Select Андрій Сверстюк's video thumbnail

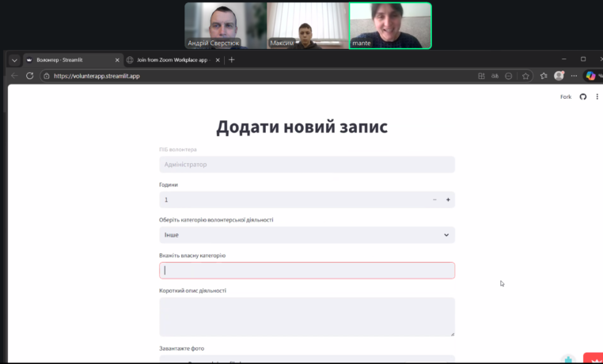[225, 25]
